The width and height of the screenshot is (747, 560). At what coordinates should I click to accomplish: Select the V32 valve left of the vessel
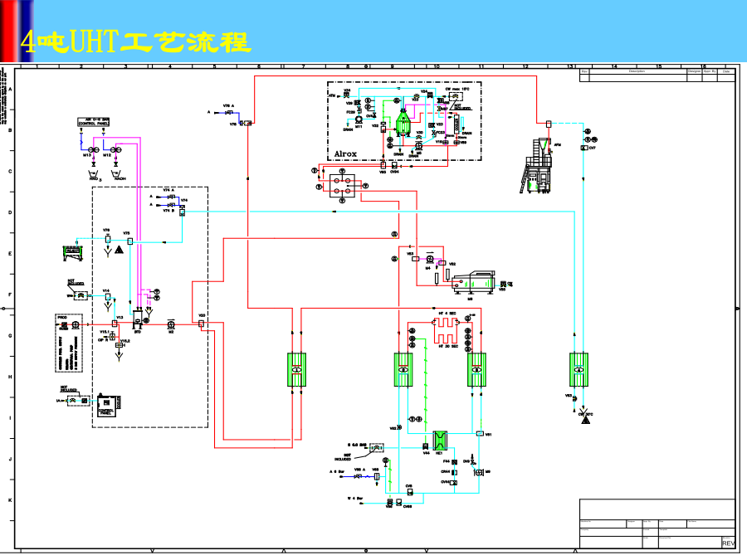383,127
